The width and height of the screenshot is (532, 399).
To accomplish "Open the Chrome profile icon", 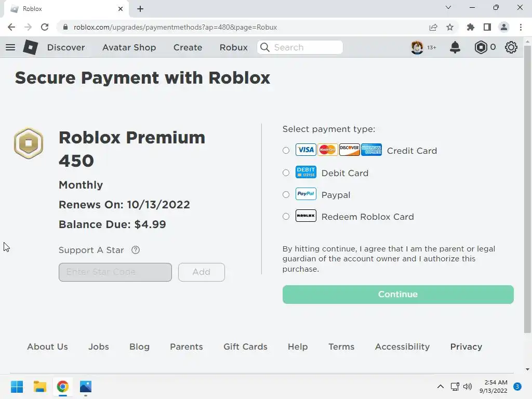I will click(x=504, y=27).
